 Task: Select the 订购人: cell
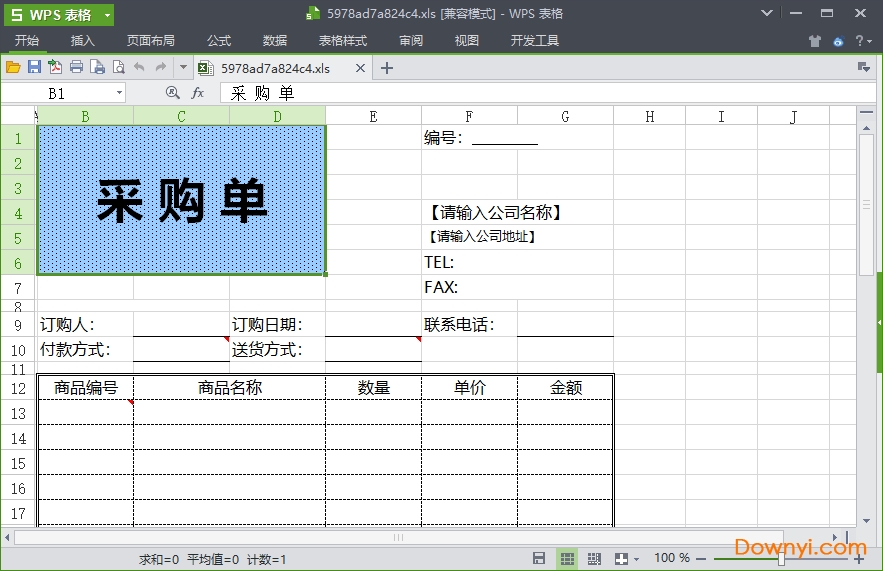coord(85,324)
